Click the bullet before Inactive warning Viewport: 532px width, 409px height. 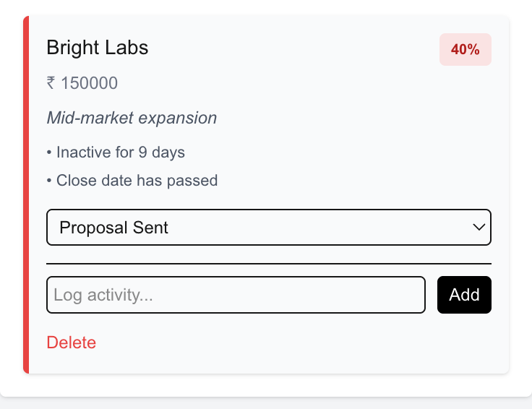pyautogui.click(x=49, y=153)
